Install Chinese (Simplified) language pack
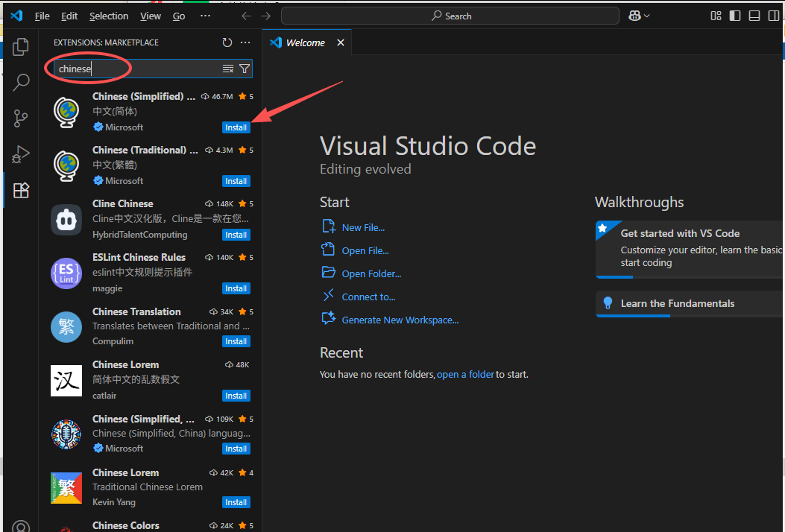785x532 pixels. point(236,127)
